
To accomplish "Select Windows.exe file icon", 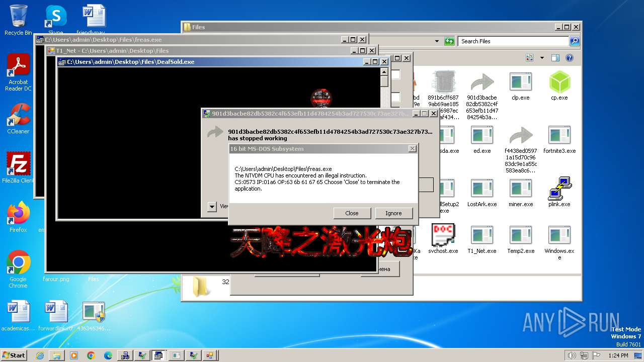I will point(559,243).
